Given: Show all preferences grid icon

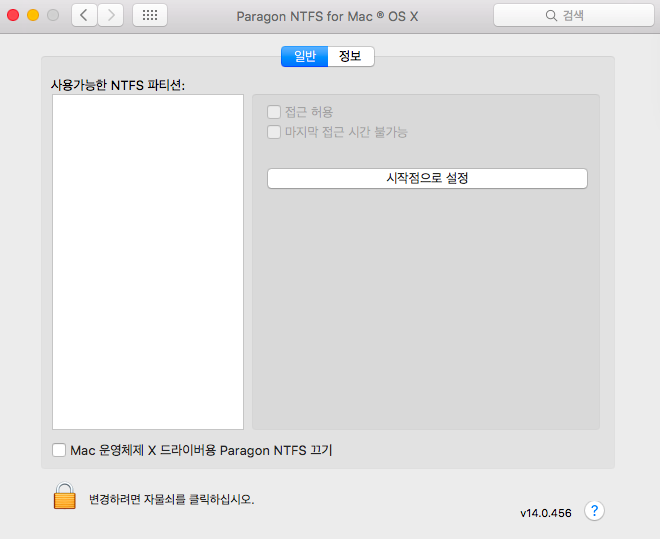Looking at the screenshot, I should [x=150, y=16].
